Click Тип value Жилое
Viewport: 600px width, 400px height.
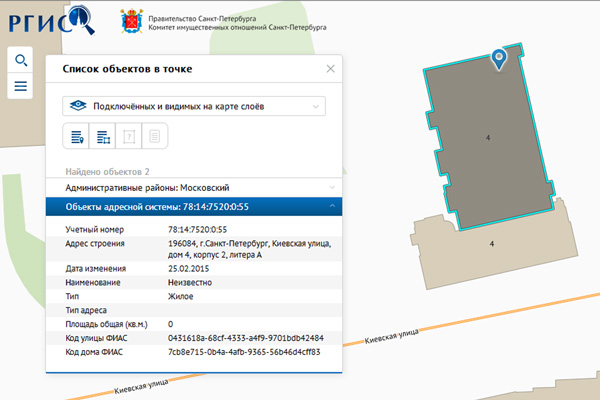181,296
